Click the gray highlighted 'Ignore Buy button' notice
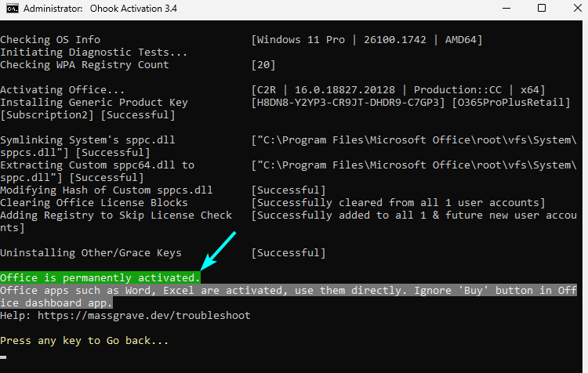This screenshot has height=373, width=588. tap(289, 296)
